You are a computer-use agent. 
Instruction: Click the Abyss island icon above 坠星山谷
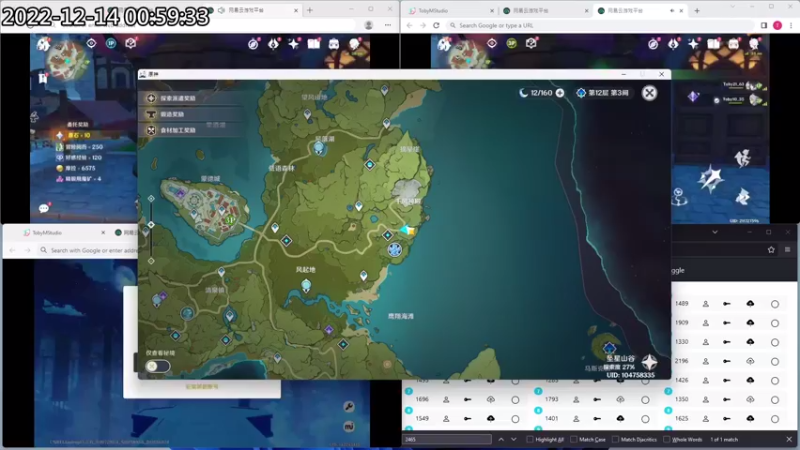[609, 347]
